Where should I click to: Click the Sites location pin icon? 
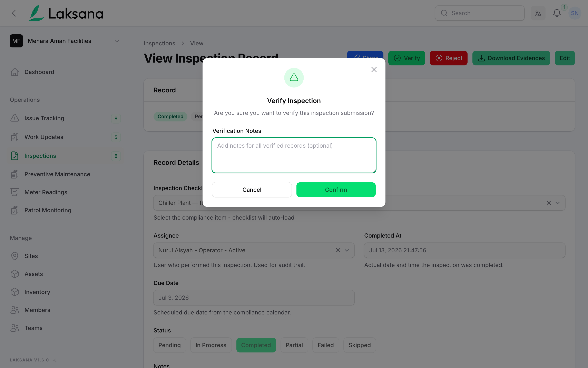tap(14, 256)
